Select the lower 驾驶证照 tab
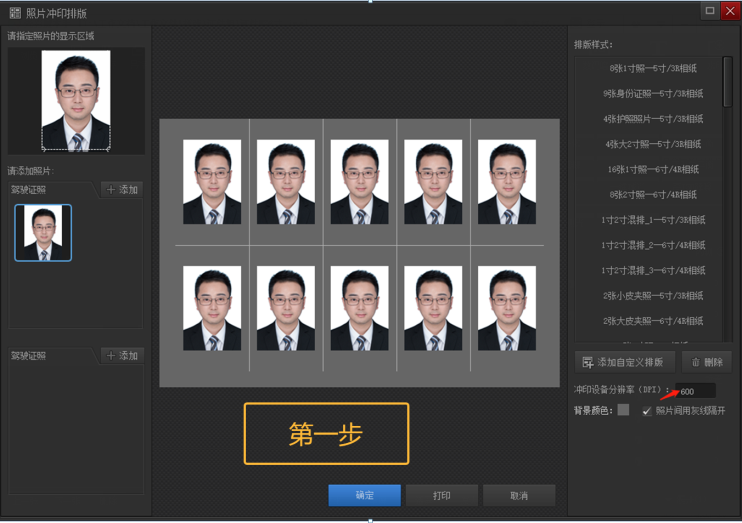 point(29,356)
